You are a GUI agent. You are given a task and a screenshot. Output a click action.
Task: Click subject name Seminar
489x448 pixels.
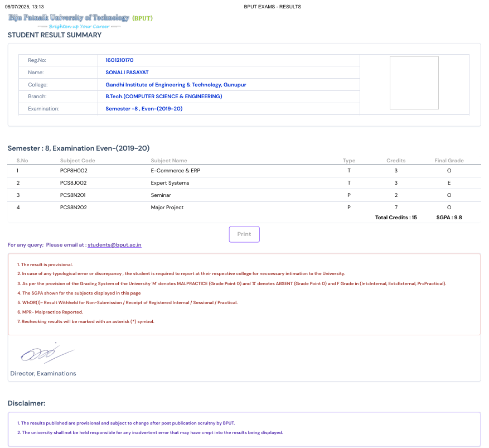[x=161, y=195]
